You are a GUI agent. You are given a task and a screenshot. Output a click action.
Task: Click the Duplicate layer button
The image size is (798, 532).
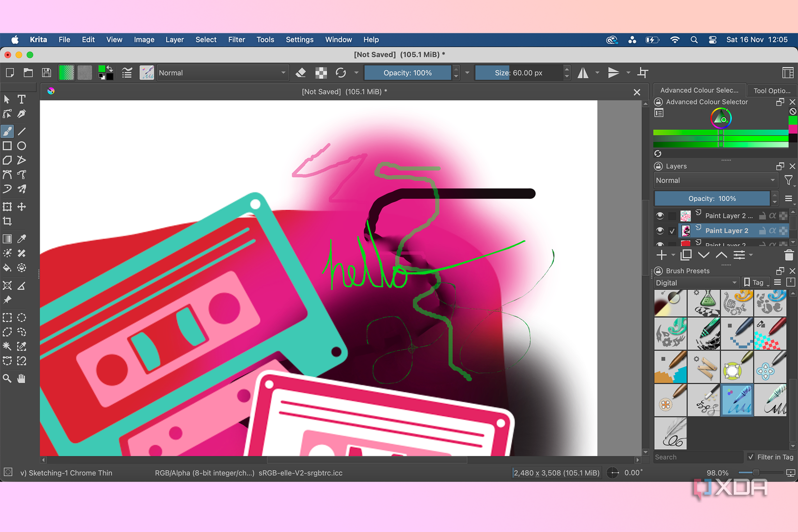click(x=686, y=255)
